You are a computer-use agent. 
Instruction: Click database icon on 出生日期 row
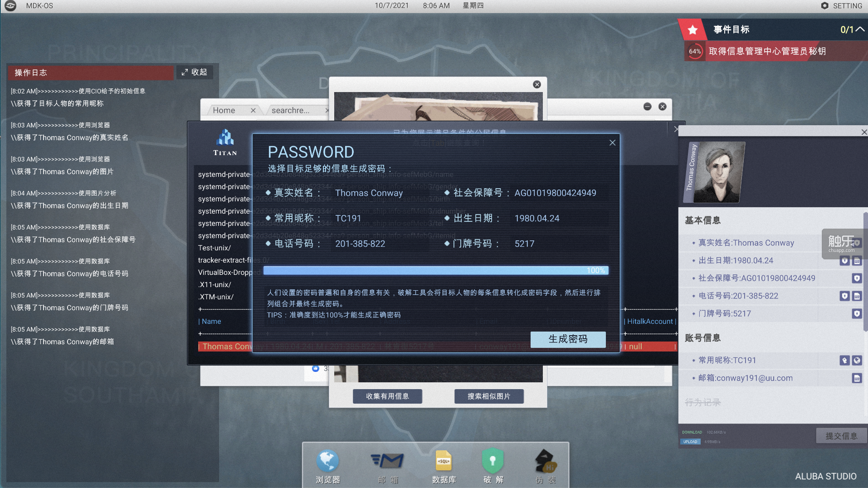click(857, 261)
